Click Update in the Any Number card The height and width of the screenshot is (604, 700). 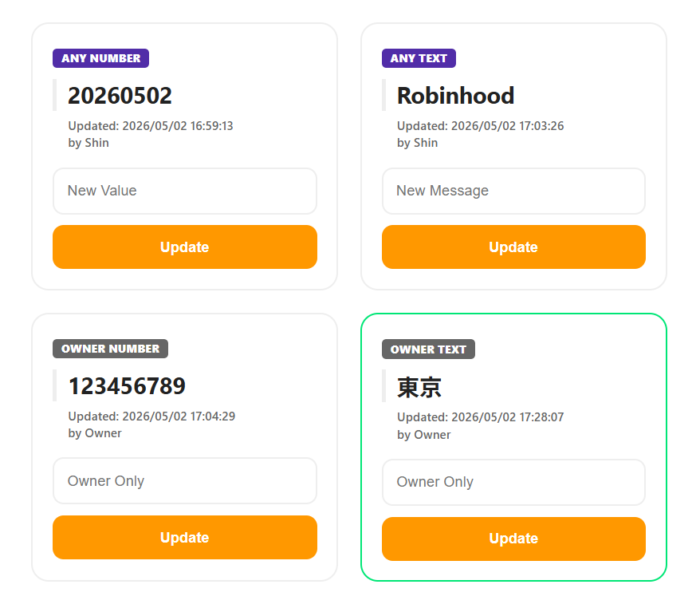point(185,247)
